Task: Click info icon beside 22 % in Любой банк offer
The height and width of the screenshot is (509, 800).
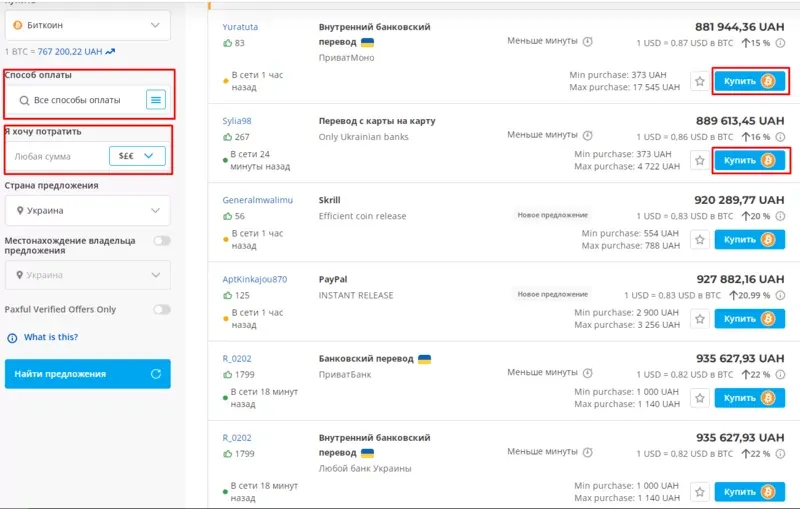Action: pyautogui.click(x=780, y=453)
